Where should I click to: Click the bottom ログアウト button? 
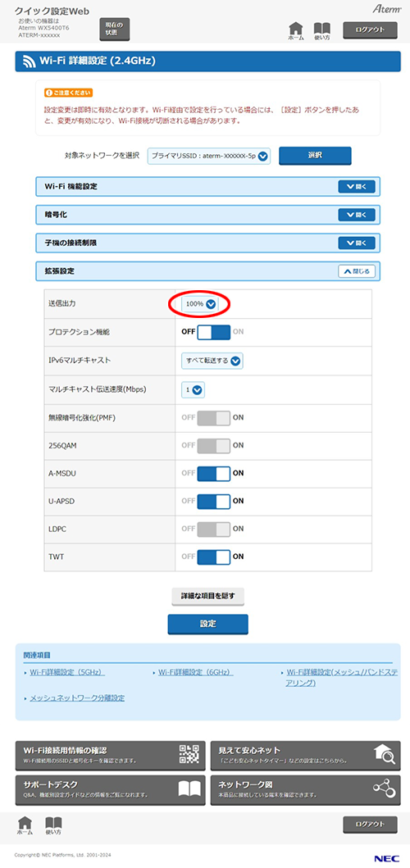370,825
